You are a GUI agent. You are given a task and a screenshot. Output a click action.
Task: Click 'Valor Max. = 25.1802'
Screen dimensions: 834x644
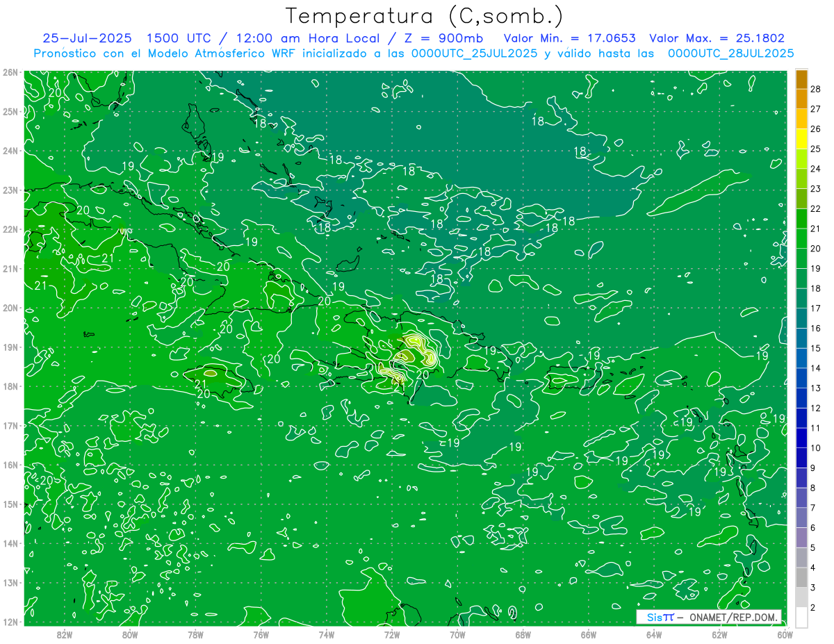click(x=717, y=38)
